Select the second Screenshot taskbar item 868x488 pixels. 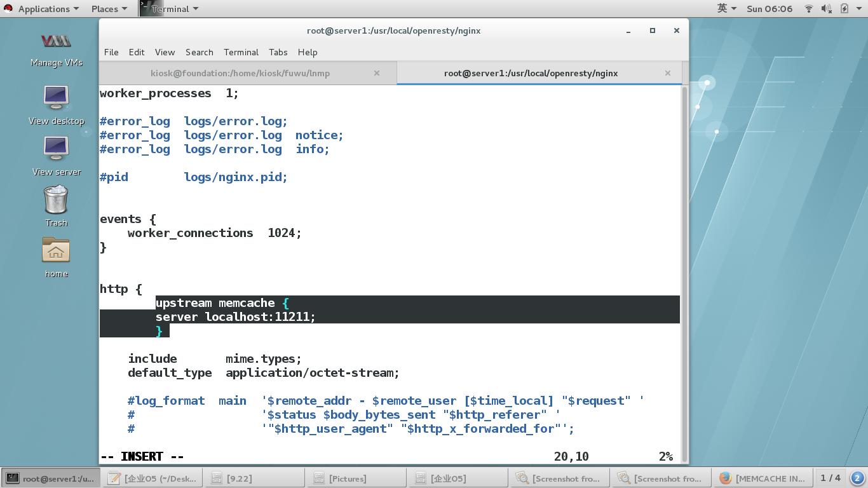point(661,478)
